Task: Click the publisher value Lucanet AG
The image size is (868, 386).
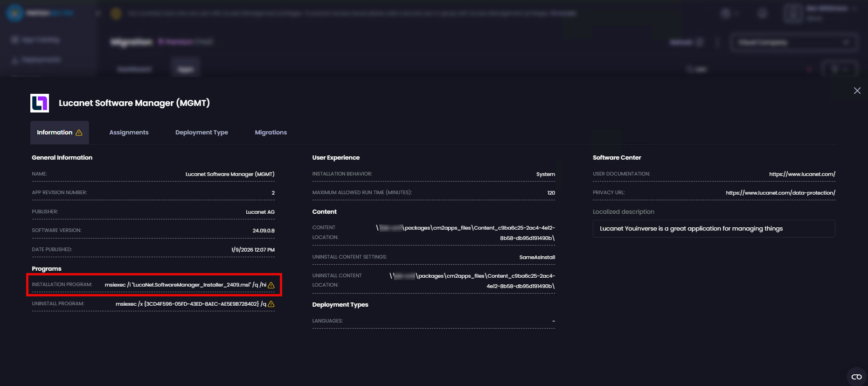Action: tap(260, 212)
